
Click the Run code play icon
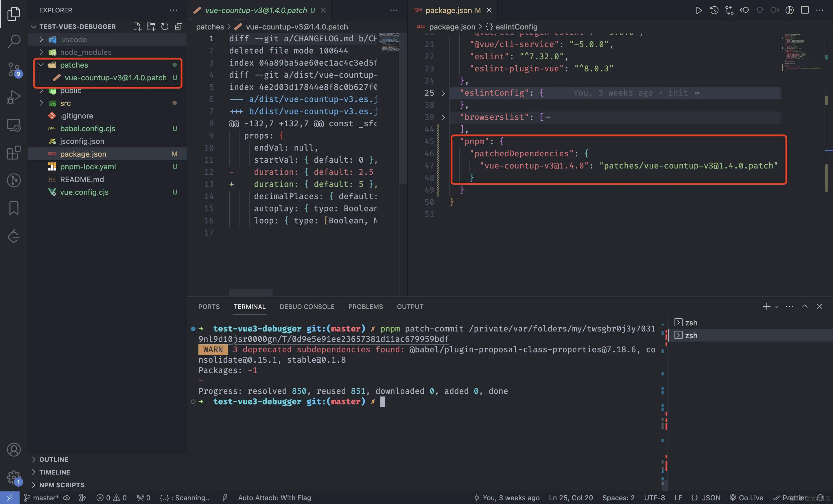click(699, 10)
